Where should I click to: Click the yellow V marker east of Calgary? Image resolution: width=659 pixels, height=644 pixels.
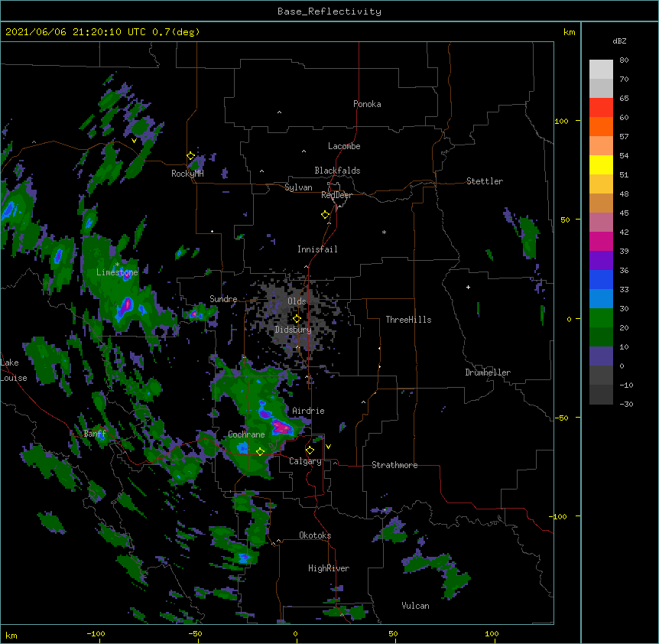[x=328, y=447]
